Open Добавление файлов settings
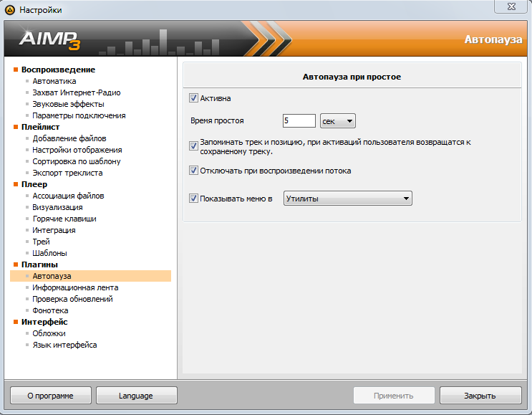This screenshot has height=415, width=532. (x=69, y=138)
